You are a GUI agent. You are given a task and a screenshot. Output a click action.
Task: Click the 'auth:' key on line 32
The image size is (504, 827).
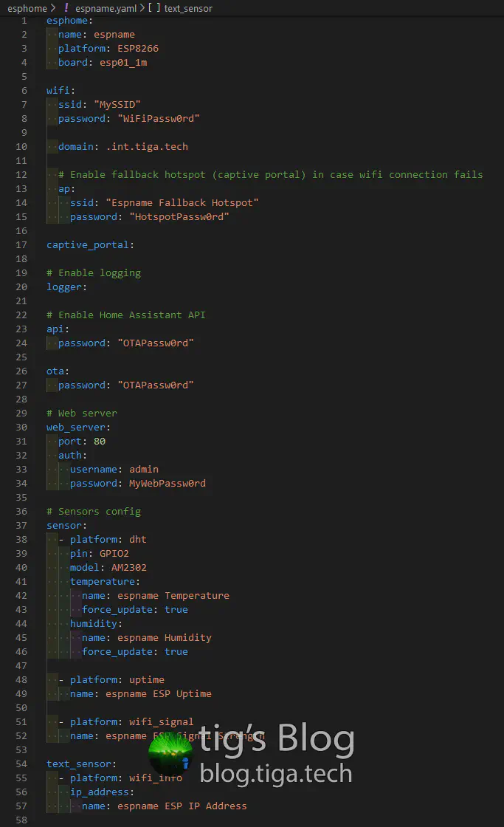coord(73,455)
